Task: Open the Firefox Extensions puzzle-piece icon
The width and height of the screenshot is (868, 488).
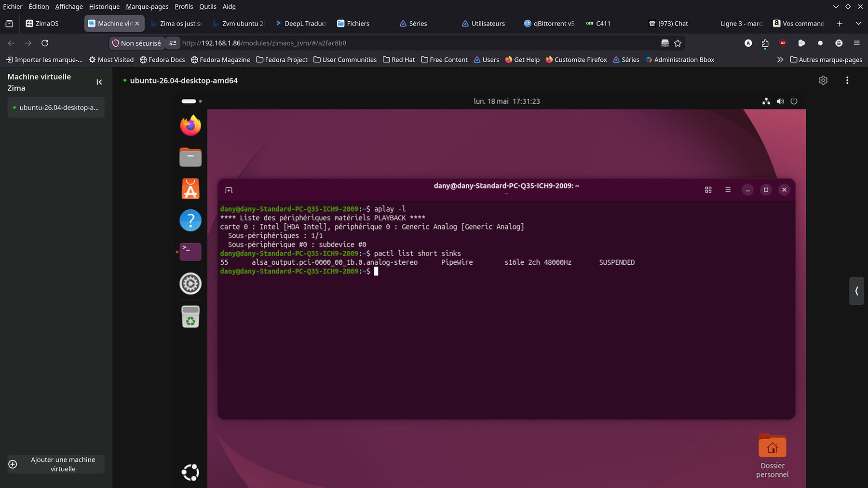Action: point(765,43)
